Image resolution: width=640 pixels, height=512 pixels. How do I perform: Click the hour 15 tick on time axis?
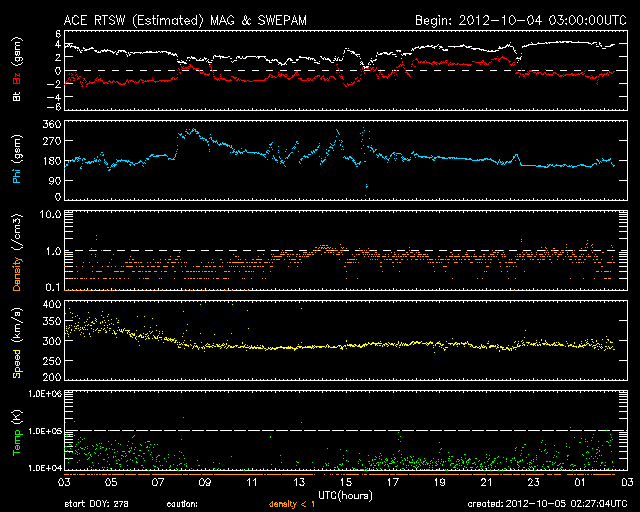point(345,482)
